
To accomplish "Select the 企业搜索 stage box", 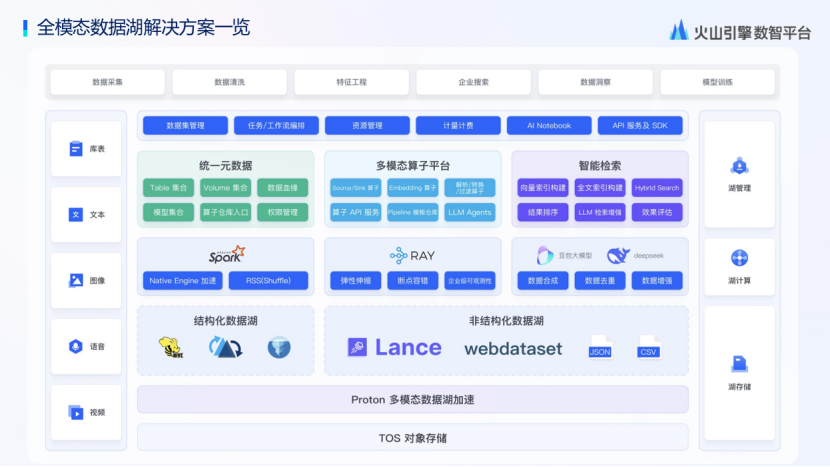I will pyautogui.click(x=473, y=82).
